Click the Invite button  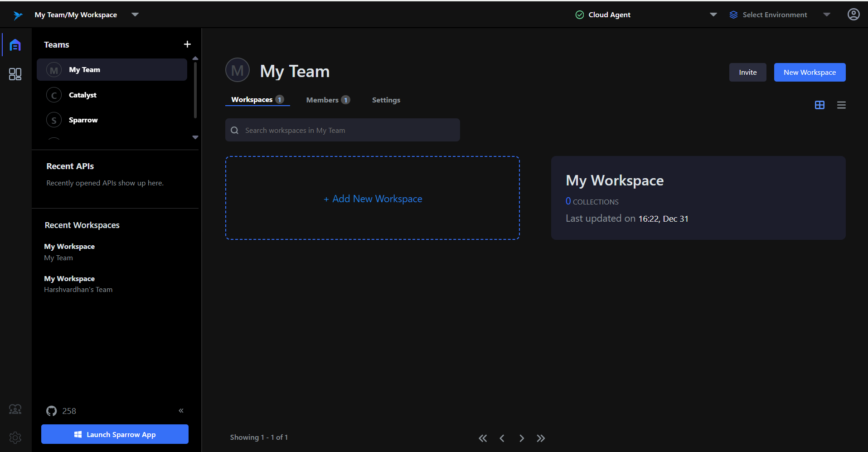[x=747, y=73]
